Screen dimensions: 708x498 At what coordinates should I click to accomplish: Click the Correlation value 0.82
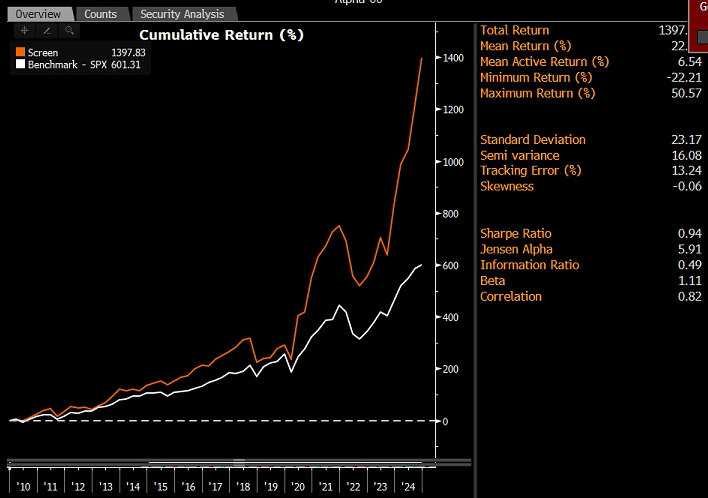[690, 297]
